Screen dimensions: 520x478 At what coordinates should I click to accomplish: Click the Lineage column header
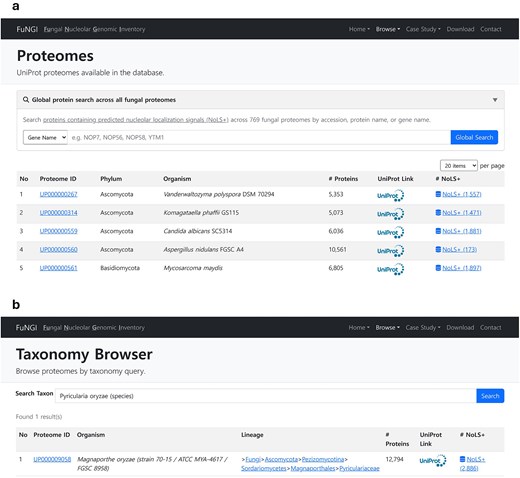click(252, 435)
